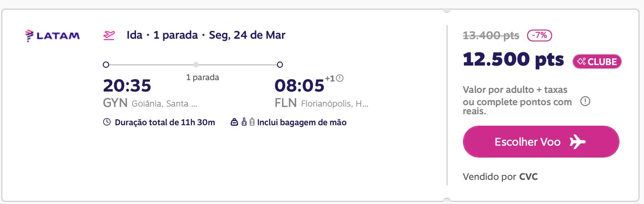This screenshot has width=644, height=204.
Task: Open the +1 day arrival info icon
Action: tap(340, 78)
